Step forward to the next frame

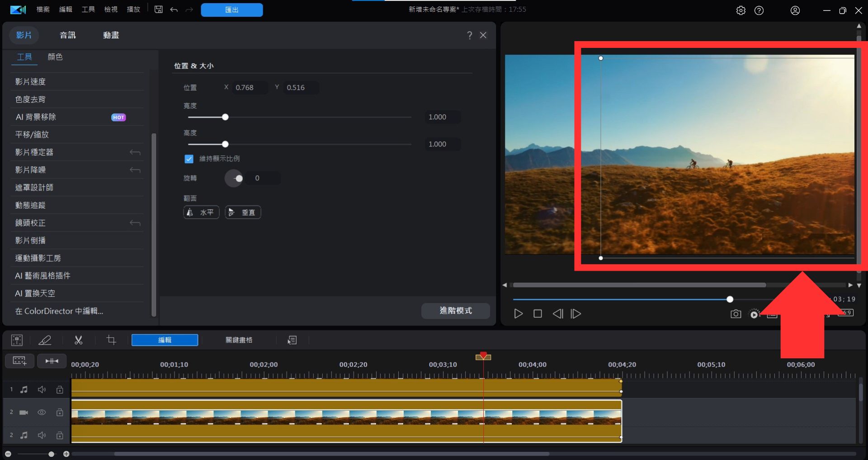[x=576, y=314]
